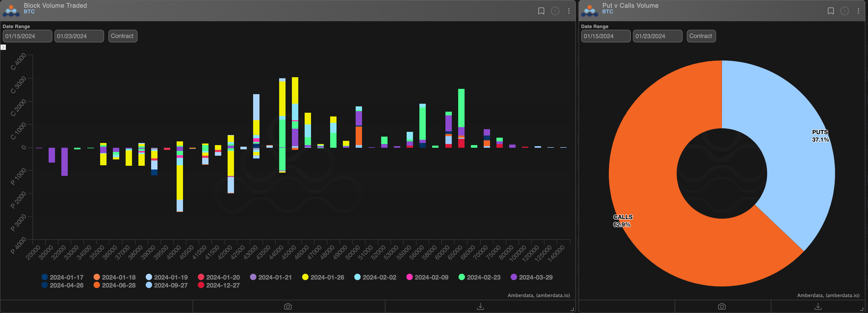Toggle 2024-01-20 legend series
868x313 pixels.
[219, 277]
